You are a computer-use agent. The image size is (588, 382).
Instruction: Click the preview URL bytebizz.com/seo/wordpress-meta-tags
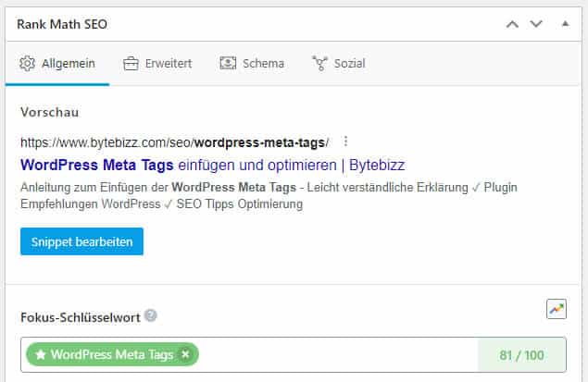(x=175, y=142)
